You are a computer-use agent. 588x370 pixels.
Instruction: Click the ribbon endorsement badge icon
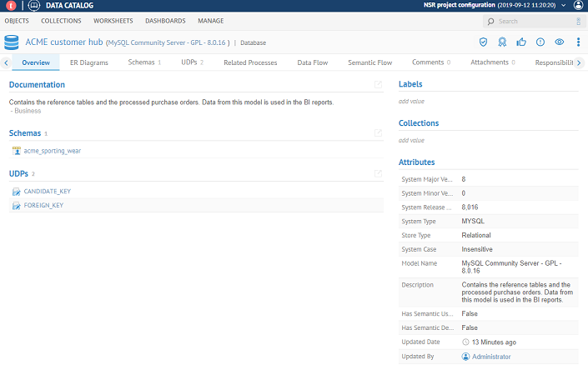(x=502, y=42)
